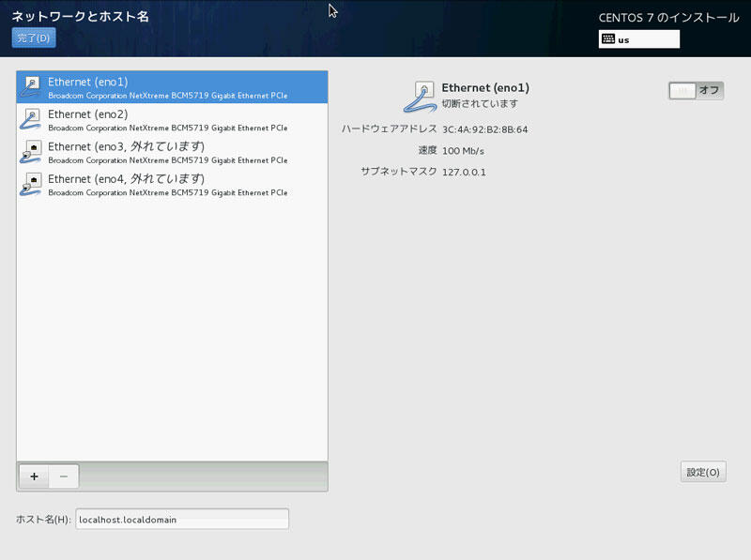Click the 切断されています status text
Image resolution: width=751 pixels, height=560 pixels.
click(x=480, y=103)
